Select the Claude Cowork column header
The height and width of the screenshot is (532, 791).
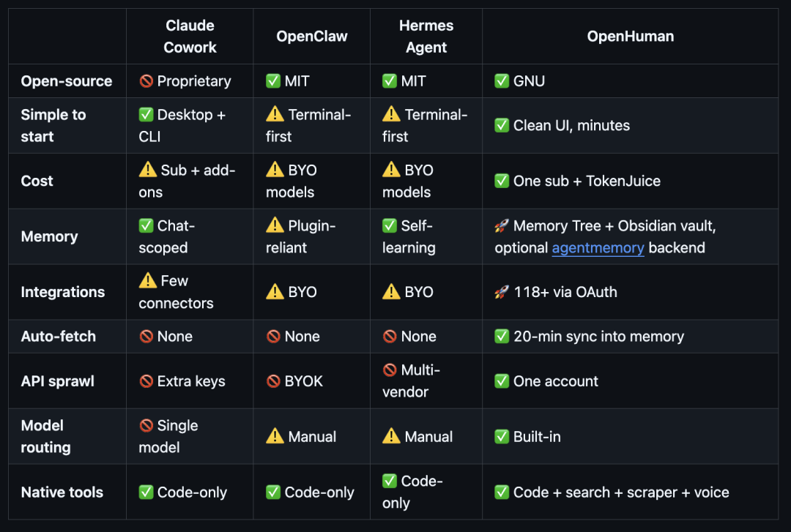(x=190, y=37)
